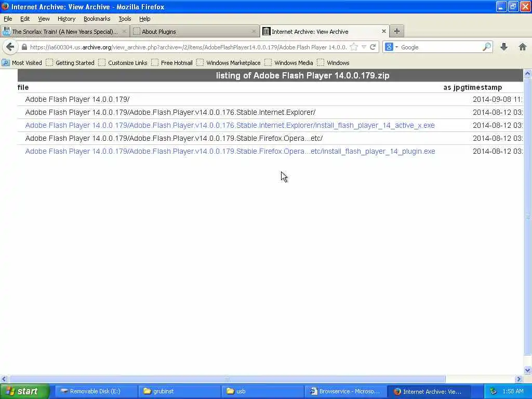
Task: Open the URL history dropdown arrow
Action: pos(364,47)
